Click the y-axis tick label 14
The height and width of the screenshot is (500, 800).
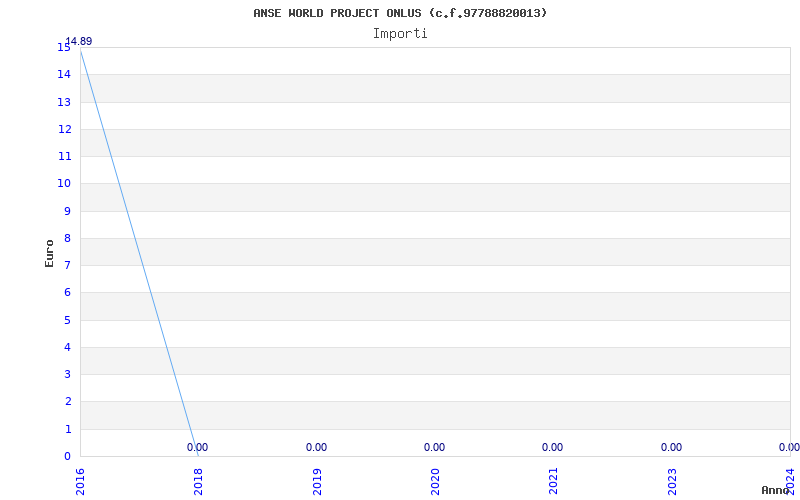64,74
